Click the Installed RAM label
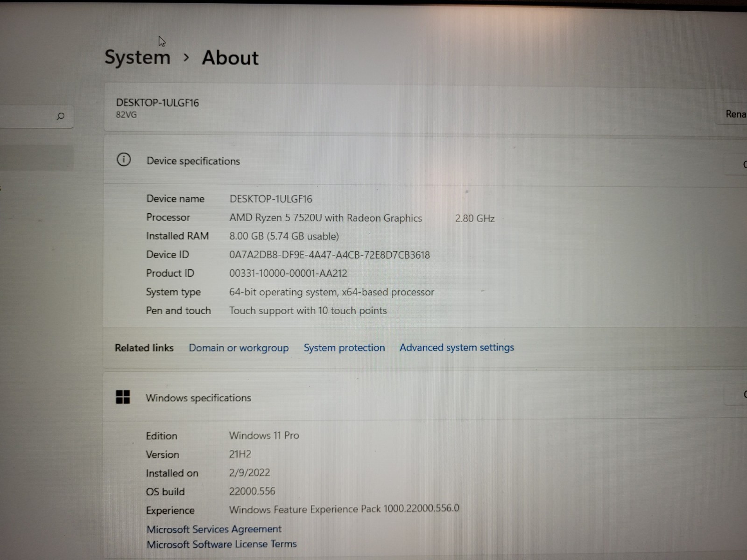The height and width of the screenshot is (560, 747). point(177,236)
